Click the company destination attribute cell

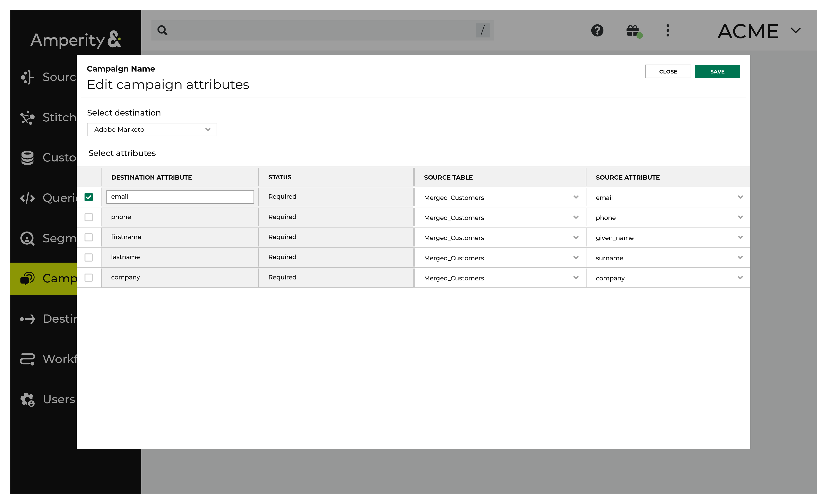point(180,277)
